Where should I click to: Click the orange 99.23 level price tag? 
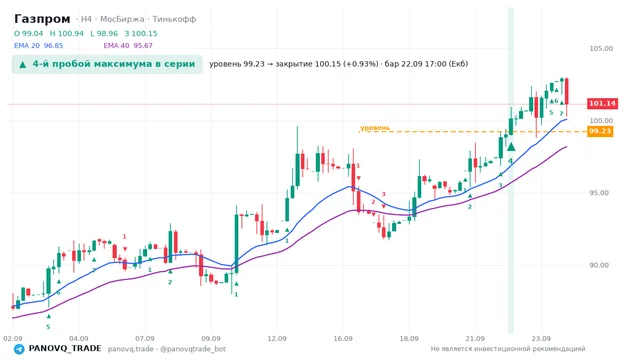[600, 131]
